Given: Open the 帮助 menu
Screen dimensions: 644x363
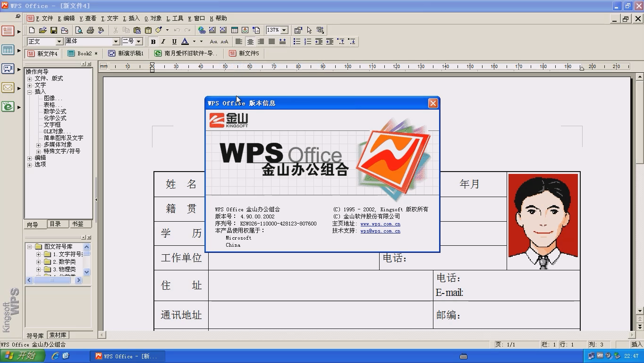Looking at the screenshot, I should 218,18.
